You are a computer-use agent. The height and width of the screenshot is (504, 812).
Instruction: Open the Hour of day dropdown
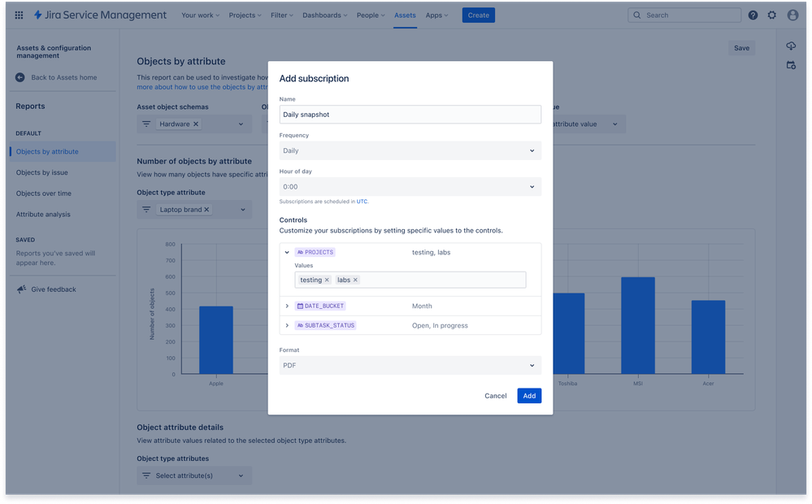pyautogui.click(x=410, y=186)
